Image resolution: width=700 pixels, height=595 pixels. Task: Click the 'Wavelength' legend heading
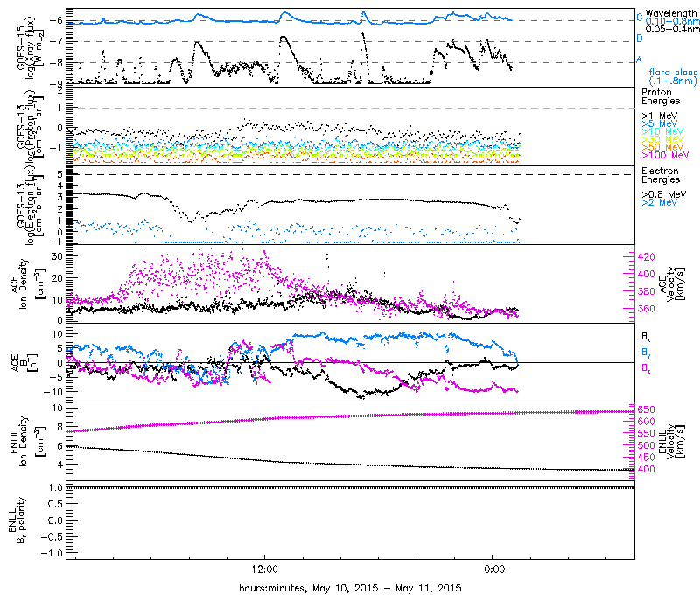tap(671, 13)
